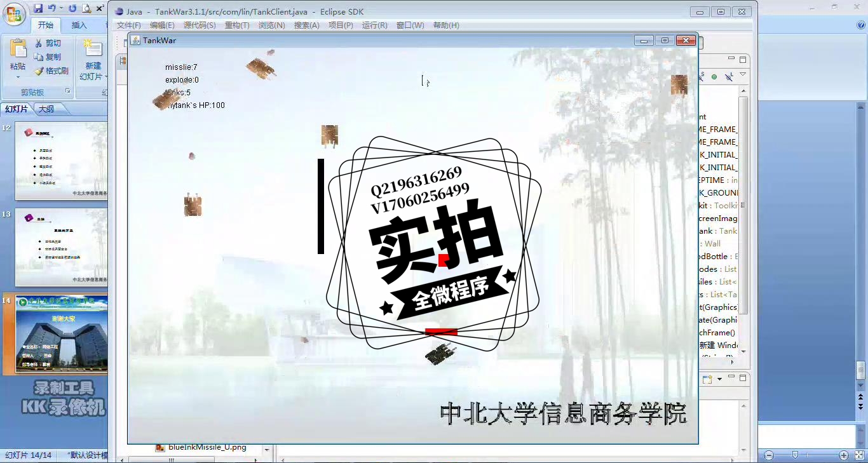The height and width of the screenshot is (463, 868).
Task: Click the TankWar window Java icon
Action: 135,41
